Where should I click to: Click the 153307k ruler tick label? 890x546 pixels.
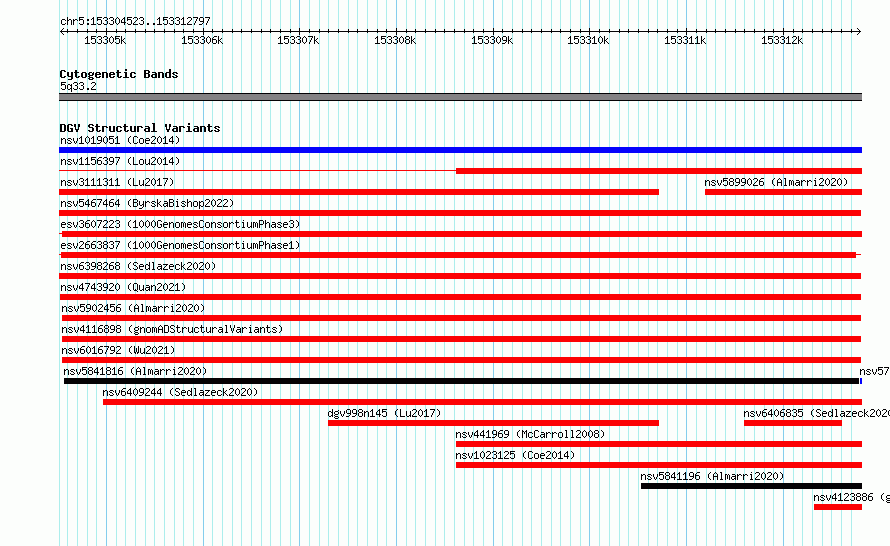pyautogui.click(x=298, y=40)
